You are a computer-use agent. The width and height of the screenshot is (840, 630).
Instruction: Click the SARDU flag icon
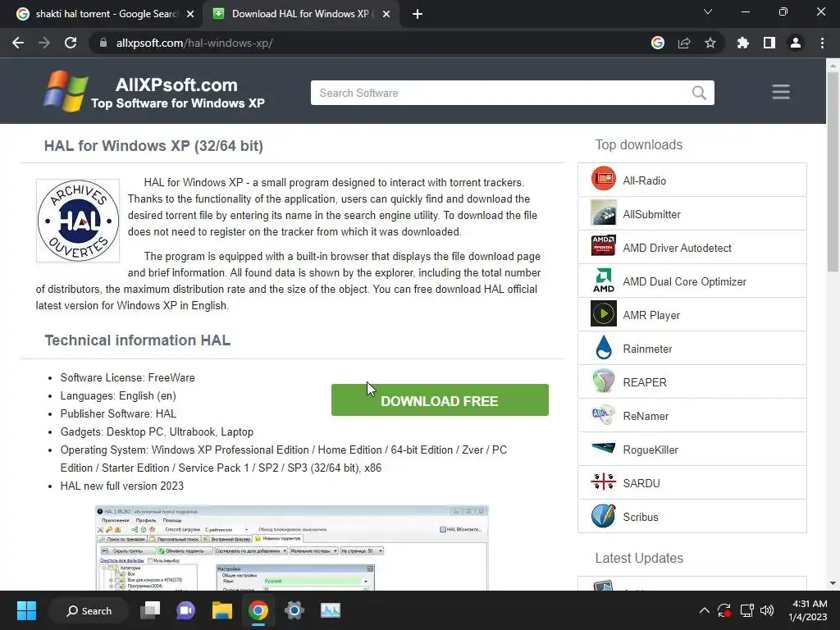click(603, 482)
